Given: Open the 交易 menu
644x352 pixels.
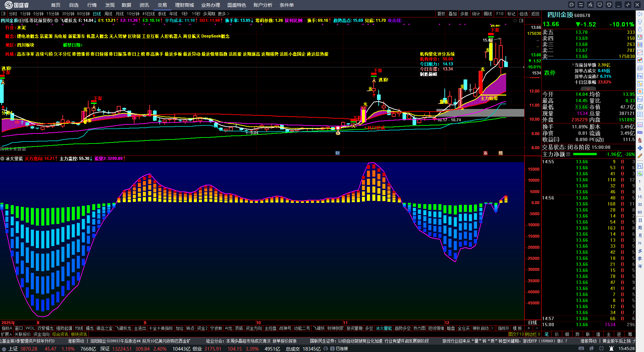Looking at the screenshot, I should [x=162, y=5].
